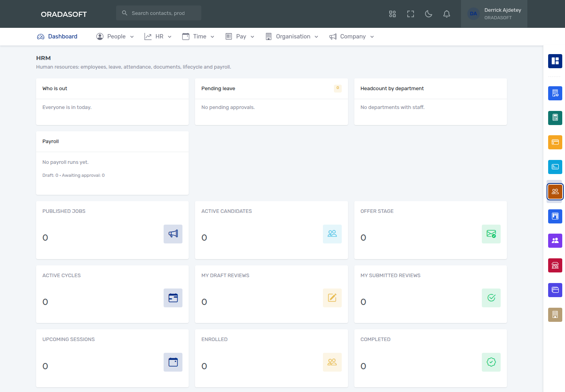Image resolution: width=565 pixels, height=392 pixels.
Task: Click the Pending leave count badge
Action: [338, 88]
